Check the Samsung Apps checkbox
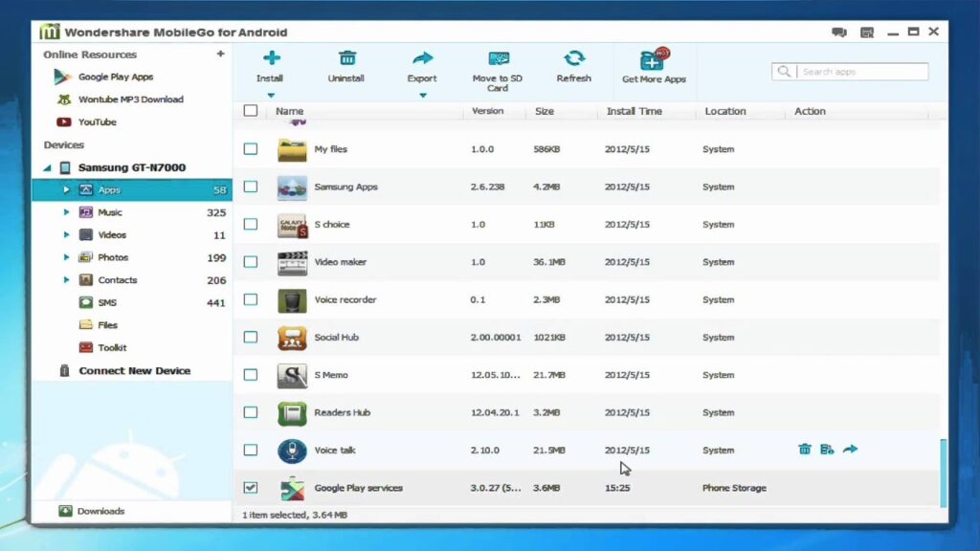The width and height of the screenshot is (980, 551). click(x=251, y=187)
